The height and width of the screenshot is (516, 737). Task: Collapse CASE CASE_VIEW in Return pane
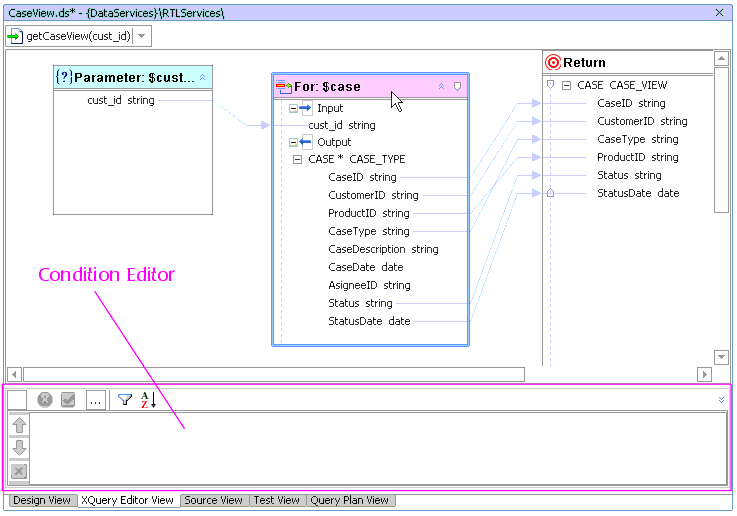coord(567,86)
